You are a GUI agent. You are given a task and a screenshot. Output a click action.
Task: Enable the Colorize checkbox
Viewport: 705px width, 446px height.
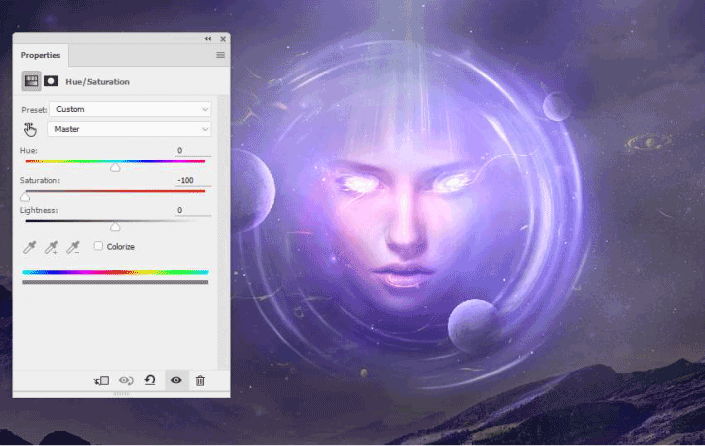98,246
